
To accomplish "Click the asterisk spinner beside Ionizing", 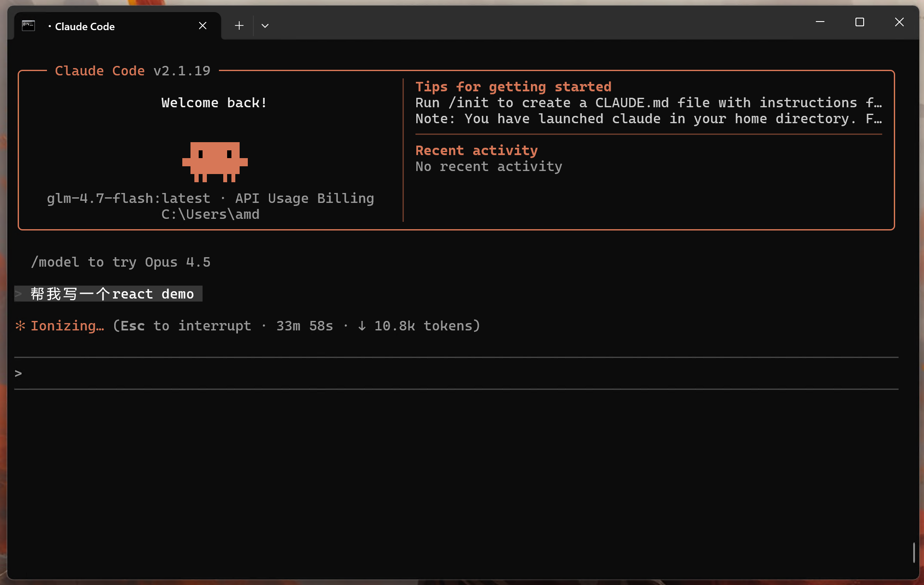I will 20,326.
